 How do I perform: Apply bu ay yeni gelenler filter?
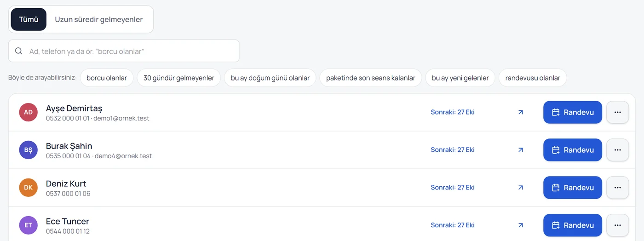460,78
